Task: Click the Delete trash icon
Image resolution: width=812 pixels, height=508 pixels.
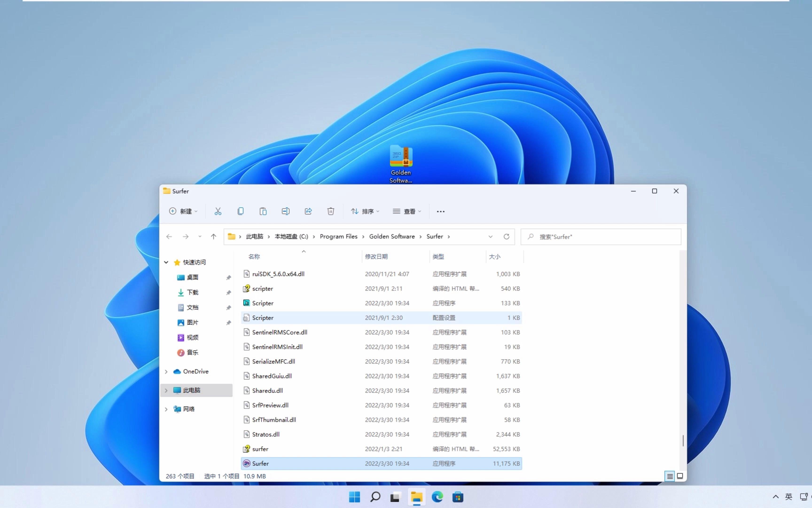Action: click(331, 211)
